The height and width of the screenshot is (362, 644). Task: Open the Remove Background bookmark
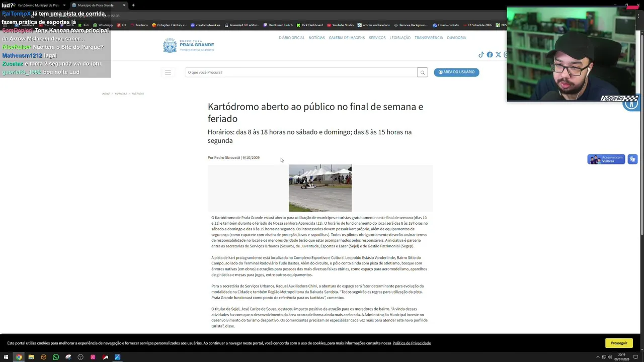(411, 25)
